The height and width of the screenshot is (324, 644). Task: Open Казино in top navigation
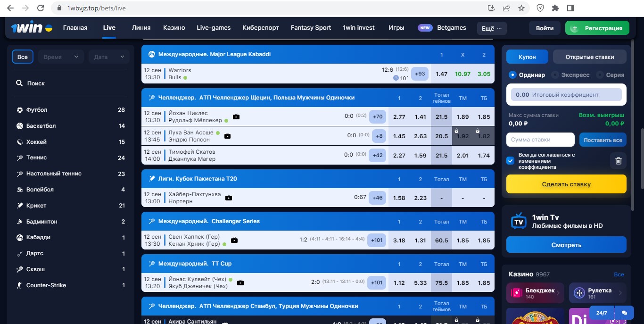pos(174,28)
